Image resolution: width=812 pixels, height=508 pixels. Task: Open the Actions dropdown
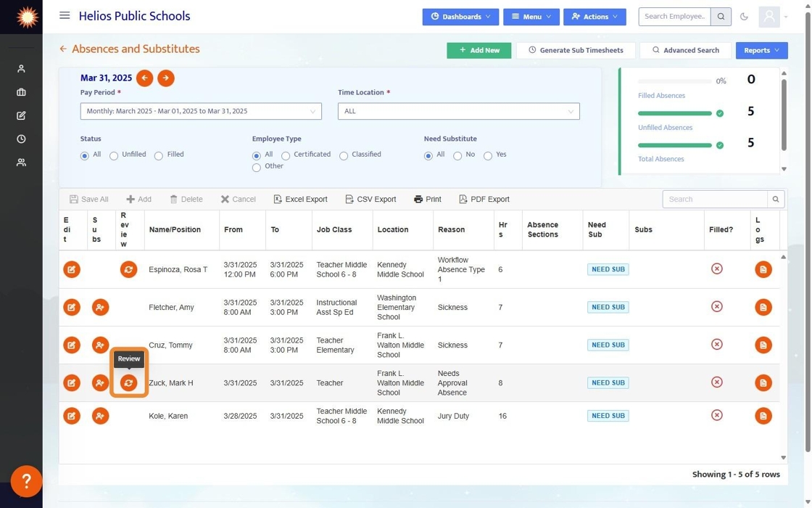(594, 17)
